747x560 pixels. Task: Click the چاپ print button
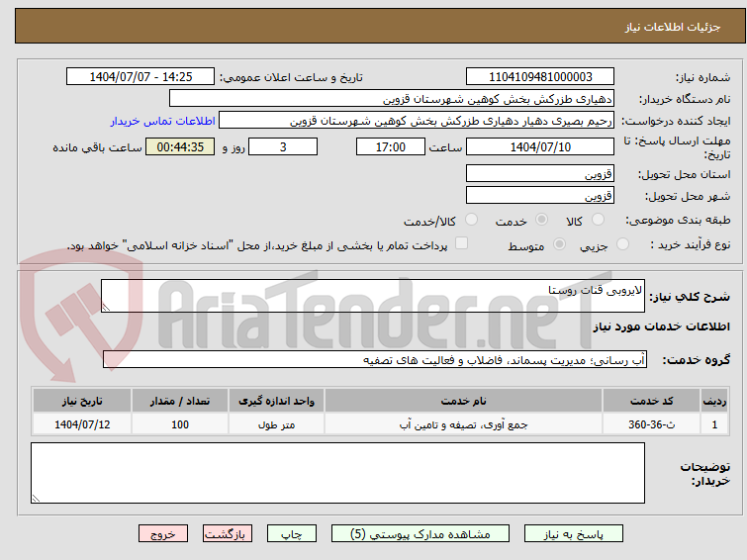pyautogui.click(x=292, y=534)
